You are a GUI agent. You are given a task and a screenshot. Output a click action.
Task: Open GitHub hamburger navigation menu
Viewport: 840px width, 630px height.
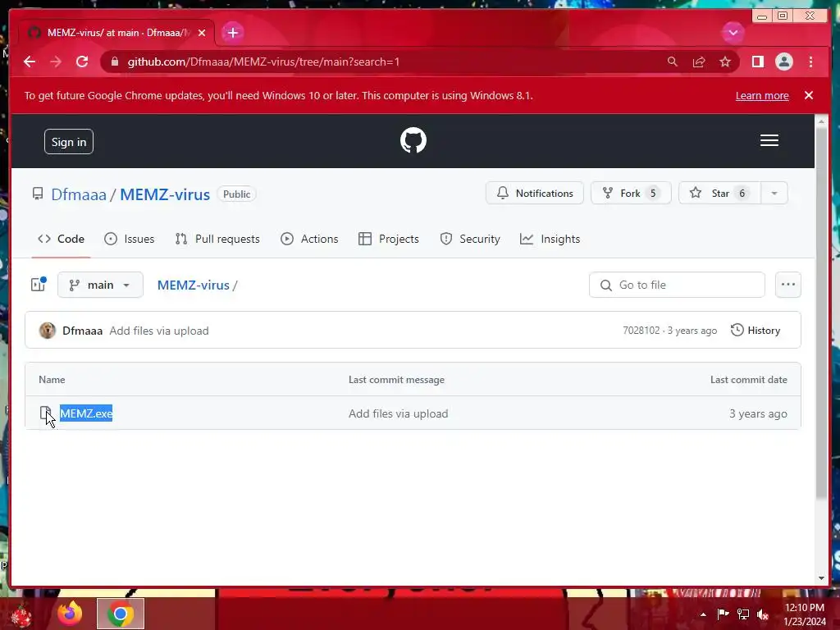769,140
